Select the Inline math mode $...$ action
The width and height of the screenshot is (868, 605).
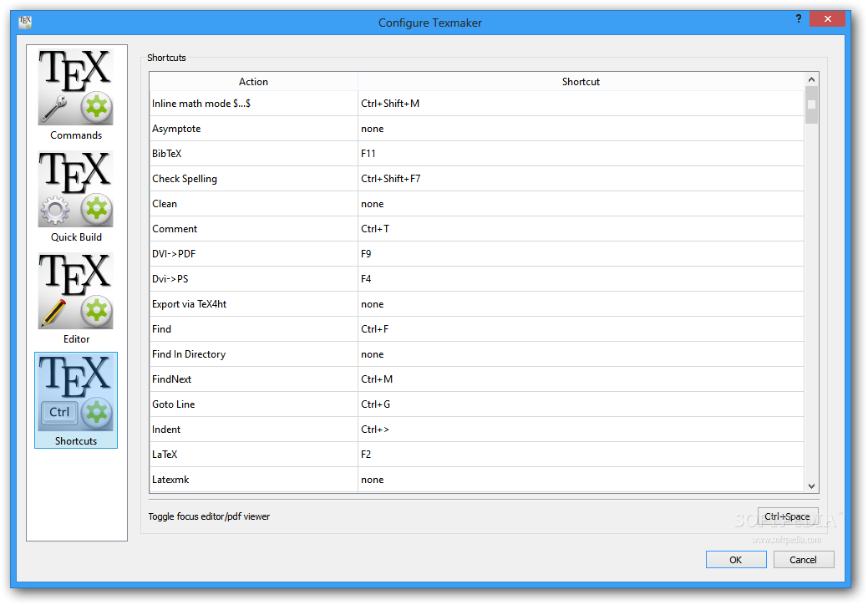(x=253, y=104)
